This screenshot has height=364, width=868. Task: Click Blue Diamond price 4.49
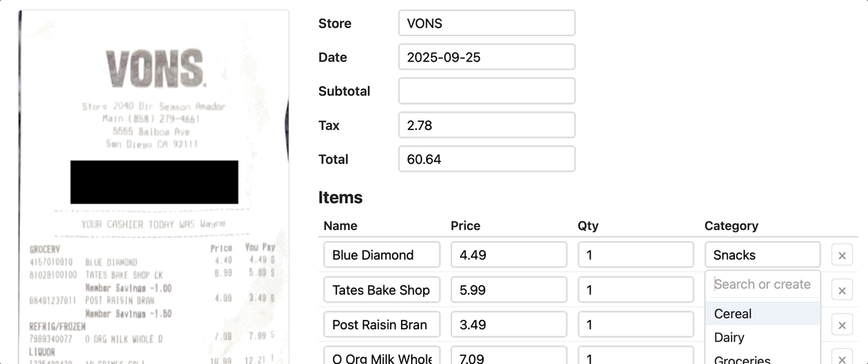(x=509, y=255)
